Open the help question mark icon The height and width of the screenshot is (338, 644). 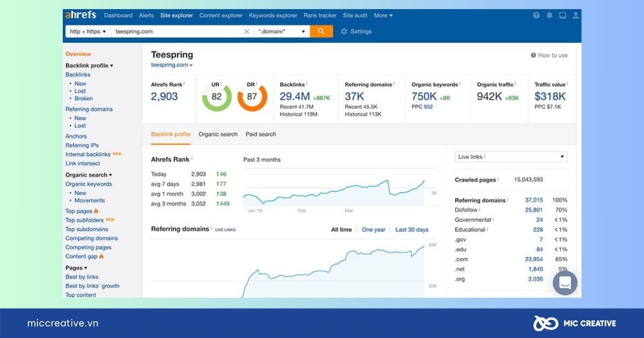click(x=536, y=16)
